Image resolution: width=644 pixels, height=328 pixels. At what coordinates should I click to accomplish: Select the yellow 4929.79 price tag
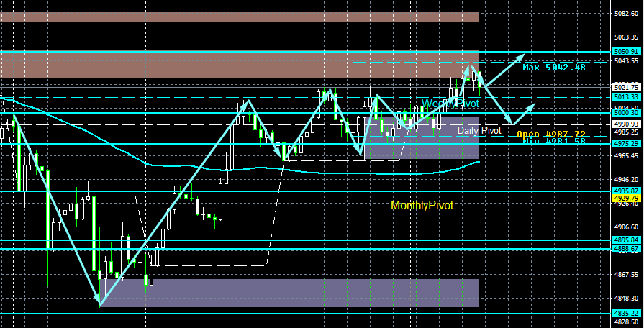[x=627, y=199]
